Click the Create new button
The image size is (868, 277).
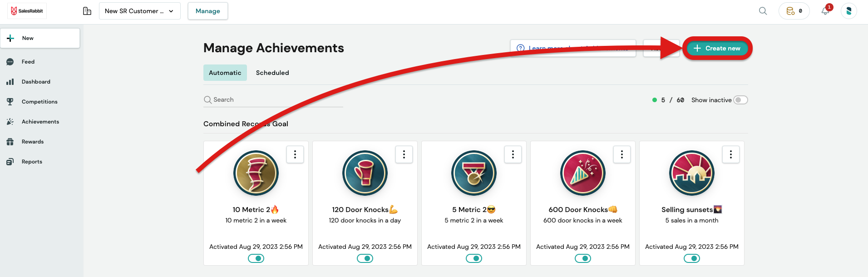tap(717, 48)
